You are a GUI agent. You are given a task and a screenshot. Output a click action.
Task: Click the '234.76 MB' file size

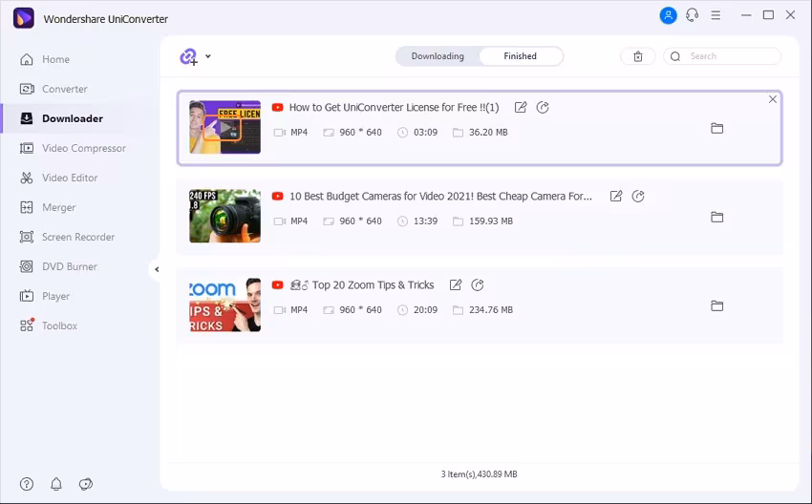click(x=491, y=310)
